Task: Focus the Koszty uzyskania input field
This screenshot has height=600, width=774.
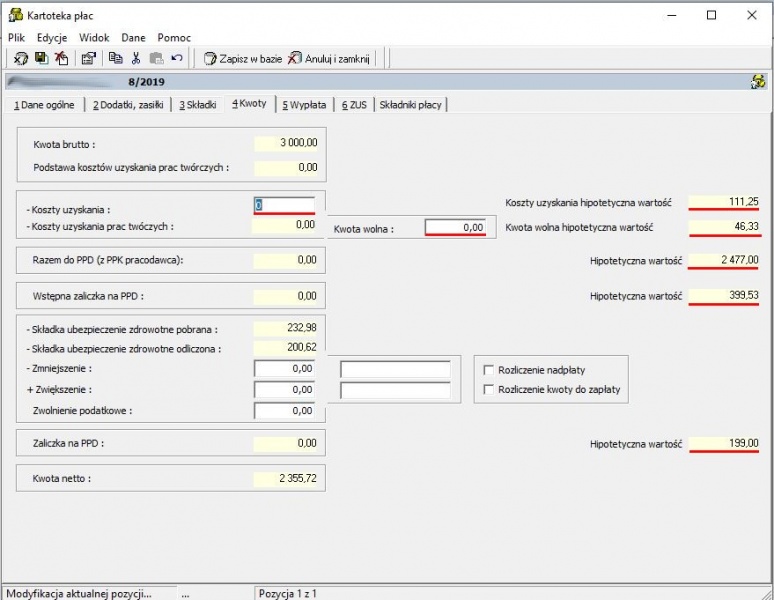Action: pos(284,205)
